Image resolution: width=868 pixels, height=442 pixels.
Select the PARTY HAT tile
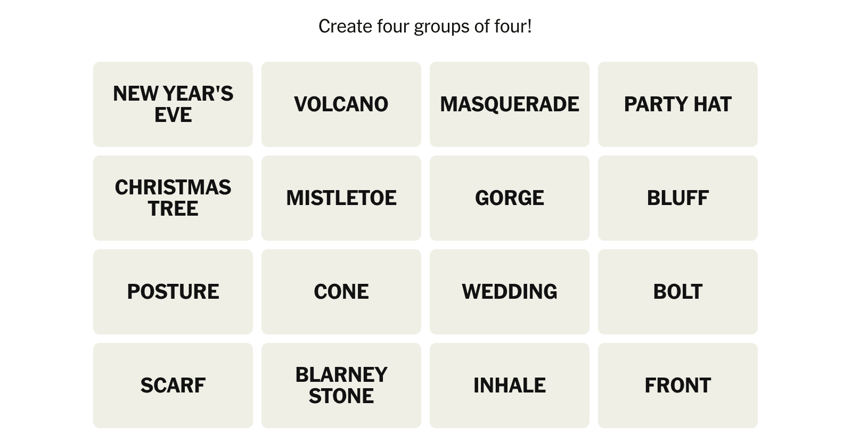coord(678,104)
